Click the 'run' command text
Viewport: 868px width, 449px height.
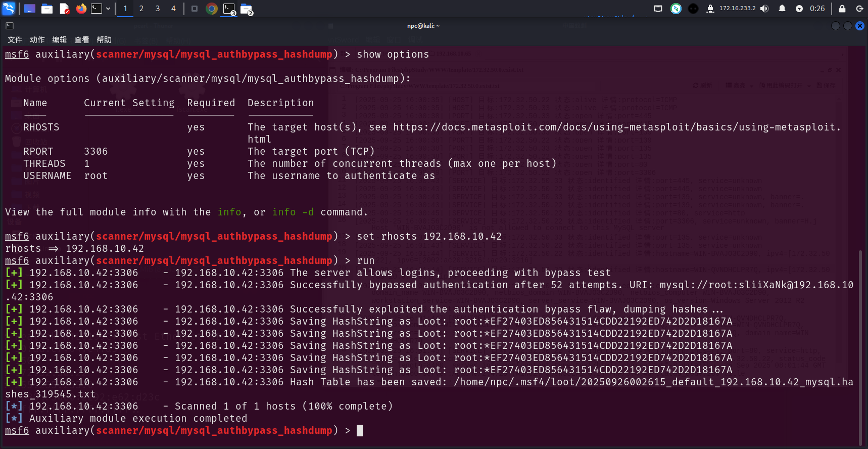[x=366, y=261]
